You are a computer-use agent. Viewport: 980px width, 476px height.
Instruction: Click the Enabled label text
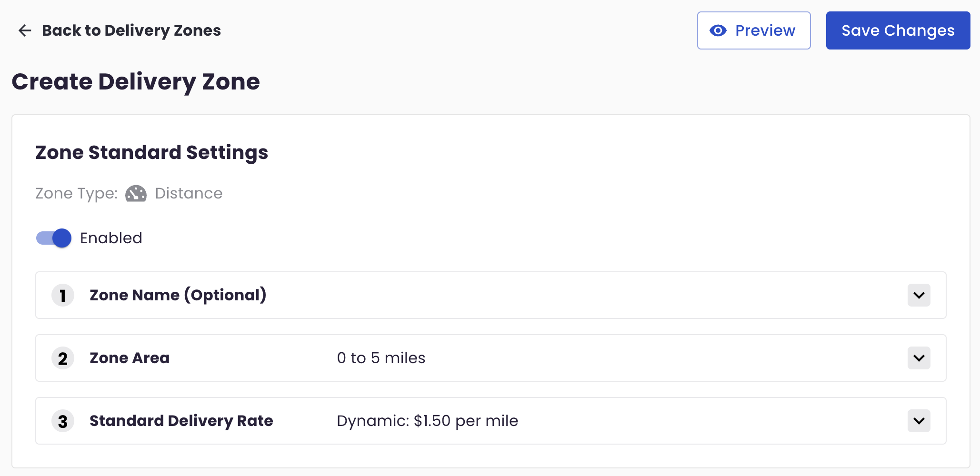(111, 238)
